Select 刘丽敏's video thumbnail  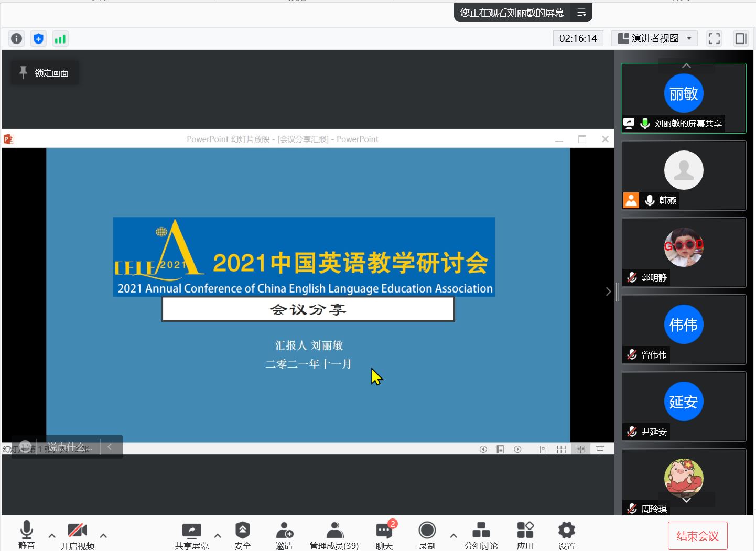point(684,98)
